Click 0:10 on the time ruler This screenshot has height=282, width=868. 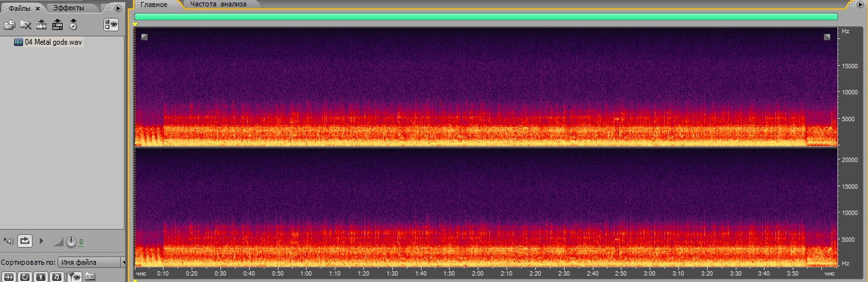click(x=163, y=273)
